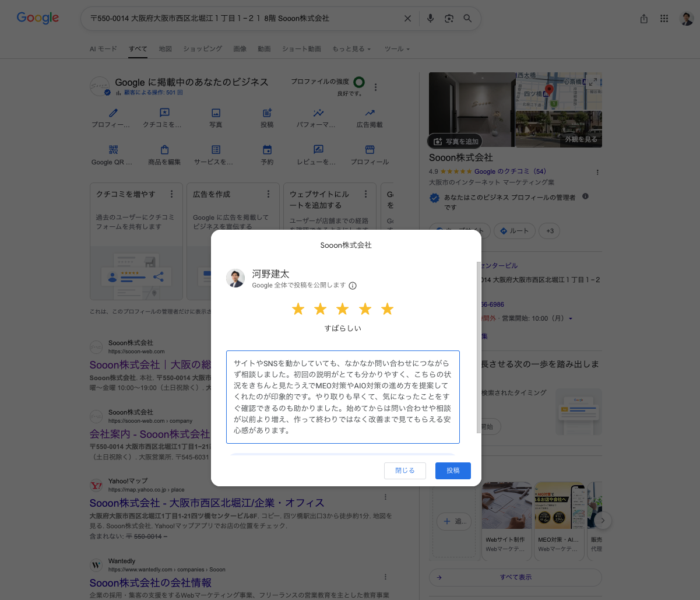Viewport: 700px width, 600px height.
Task: Click the share icon in top bar
Action: click(644, 19)
